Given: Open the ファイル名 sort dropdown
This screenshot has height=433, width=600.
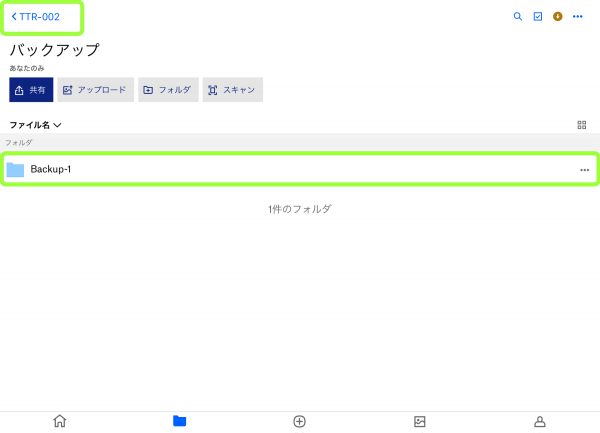Looking at the screenshot, I should 35,125.
